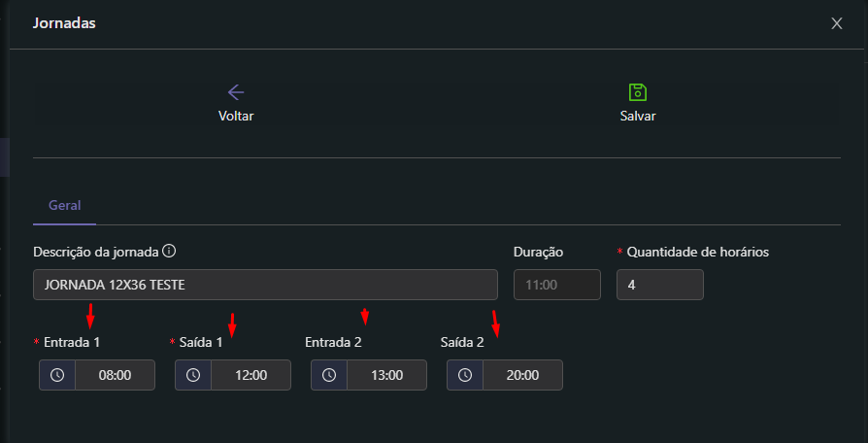Switch to the Geral tab
Image resolution: width=868 pixels, height=443 pixels.
(64, 205)
